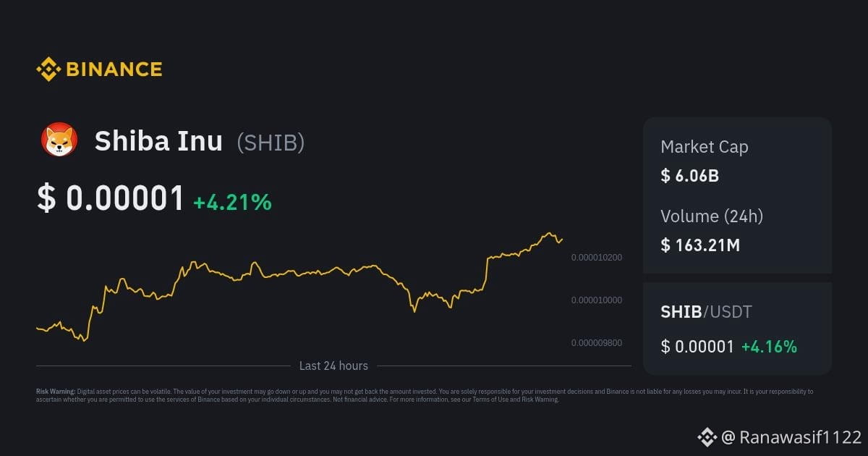Click the BINANCE wordmark text
Image resolution: width=868 pixels, height=456 pixels.
[114, 69]
